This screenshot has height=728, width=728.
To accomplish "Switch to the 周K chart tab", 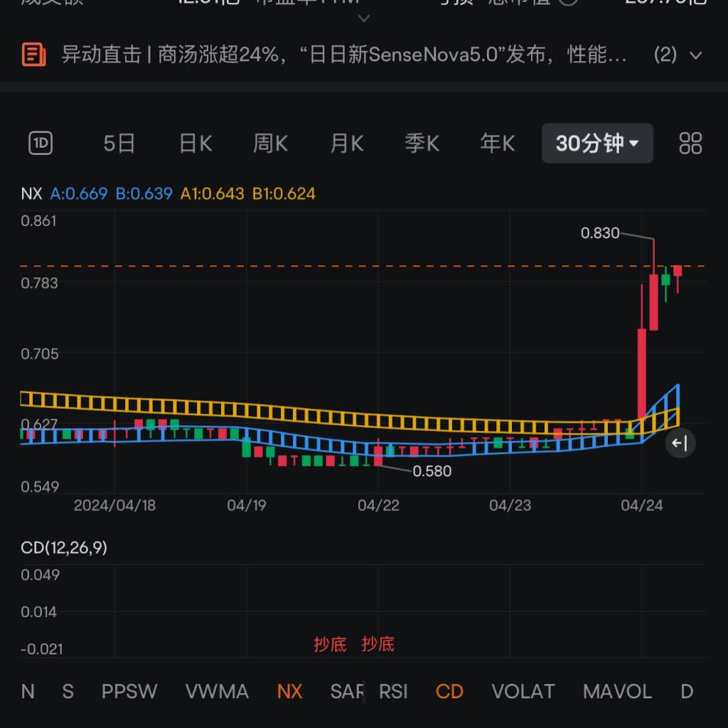I will (270, 144).
